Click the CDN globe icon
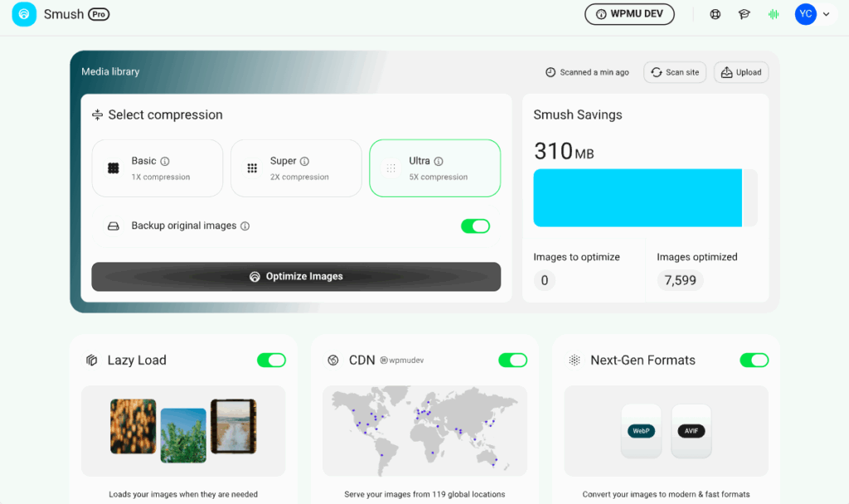The image size is (849, 504). click(333, 360)
